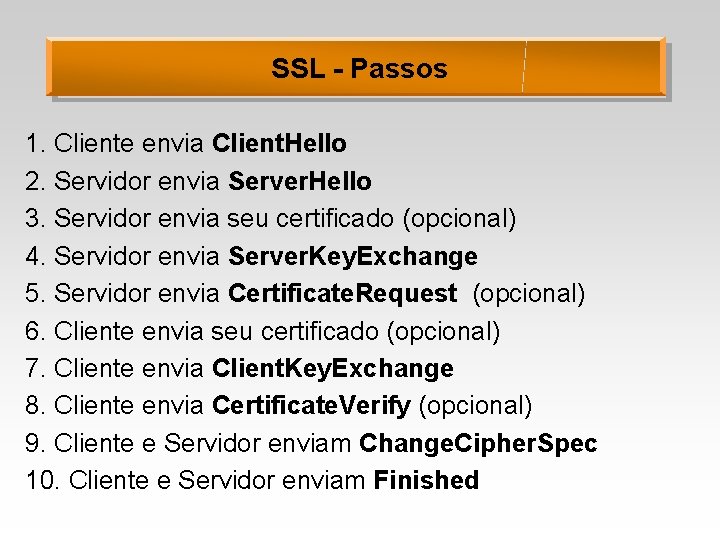Click the bold word ClientKeyExchange
720x540 pixels.
pos(333,369)
